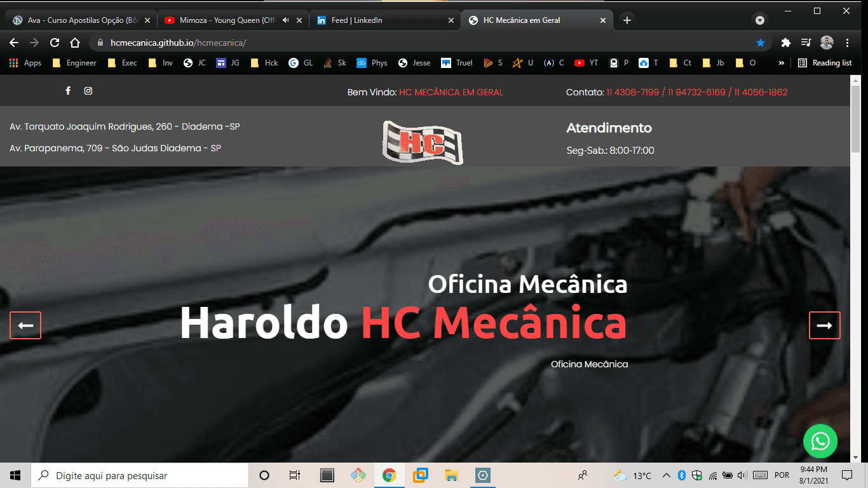The height and width of the screenshot is (488, 868).
Task: Click the green WhatsApp chat button
Action: click(x=820, y=440)
